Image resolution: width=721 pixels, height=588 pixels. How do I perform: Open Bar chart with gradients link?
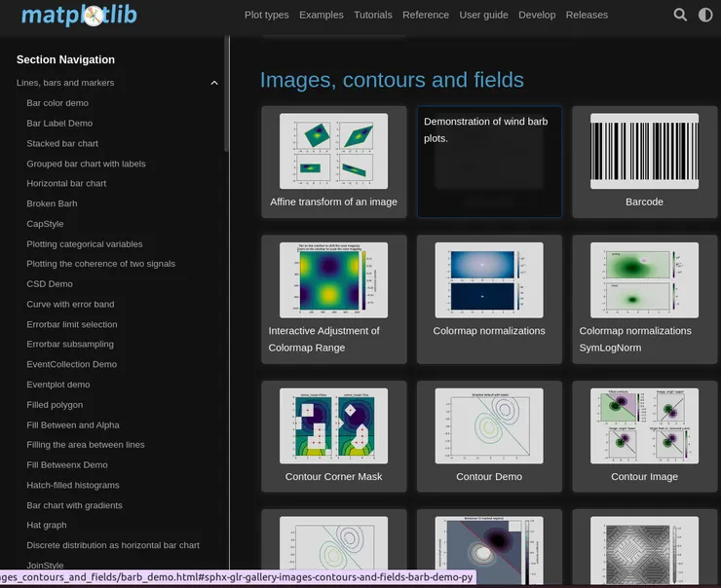point(74,505)
